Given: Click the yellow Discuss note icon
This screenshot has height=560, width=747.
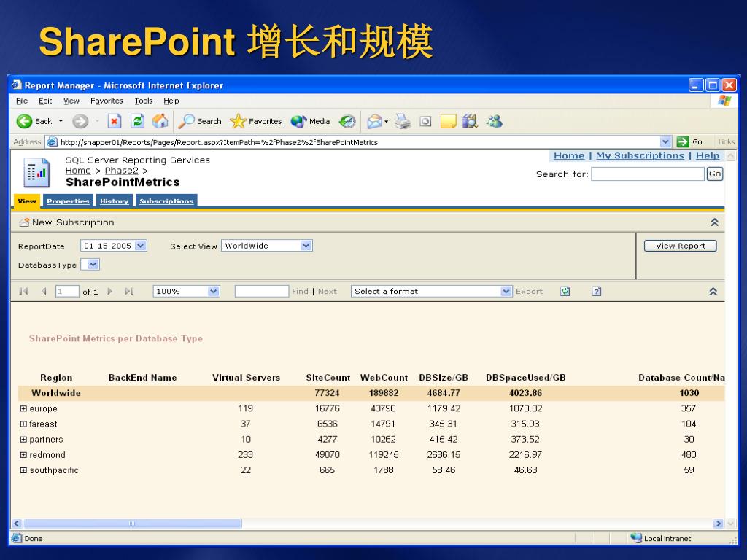Looking at the screenshot, I should coord(449,122).
